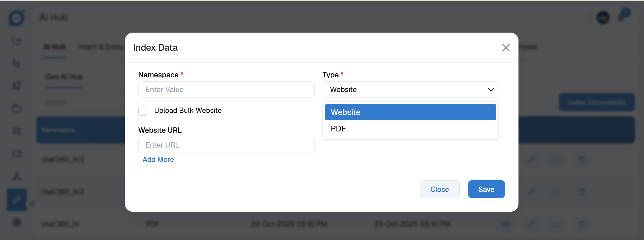Focus the Namespace input field
644x240 pixels.
pos(226,90)
